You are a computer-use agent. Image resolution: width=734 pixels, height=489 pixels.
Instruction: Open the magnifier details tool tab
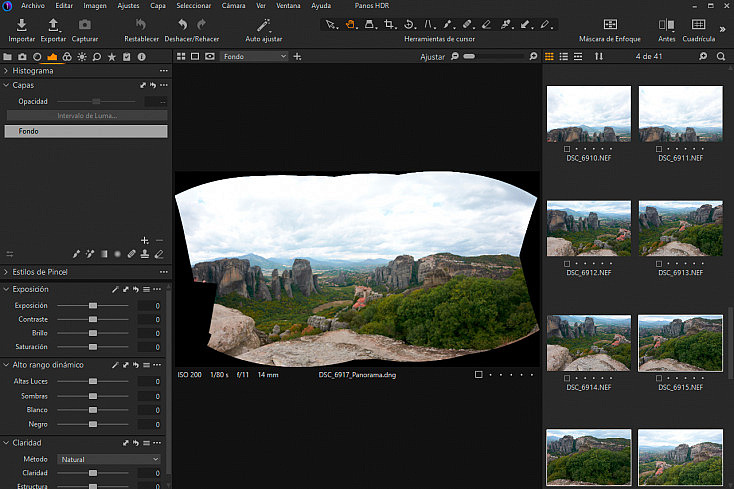click(x=96, y=57)
